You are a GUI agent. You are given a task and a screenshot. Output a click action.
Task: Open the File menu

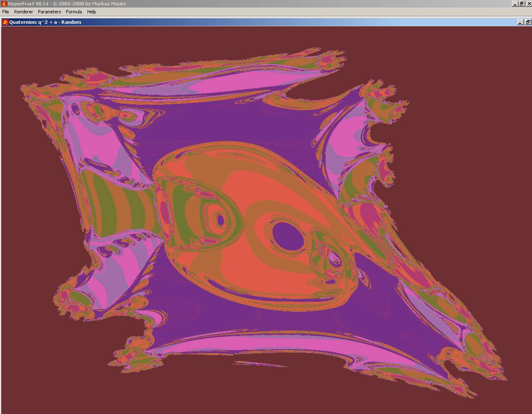[x=5, y=12]
